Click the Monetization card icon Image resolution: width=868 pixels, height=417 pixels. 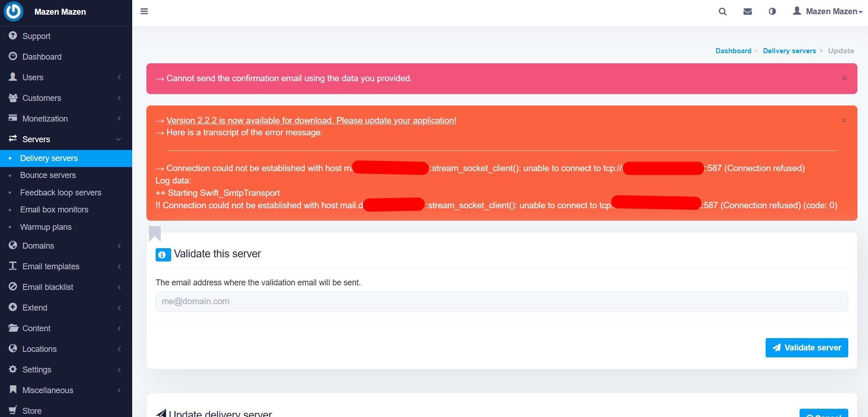[13, 118]
